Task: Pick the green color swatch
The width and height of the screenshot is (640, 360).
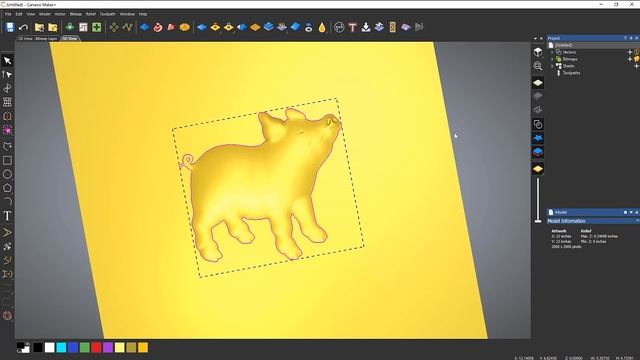Action: [84, 347]
